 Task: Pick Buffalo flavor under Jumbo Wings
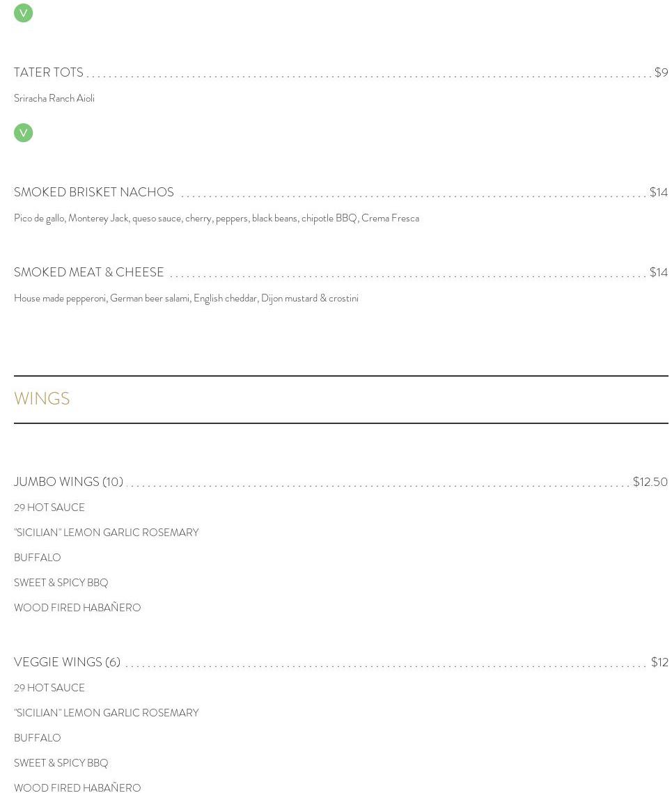coord(38,558)
